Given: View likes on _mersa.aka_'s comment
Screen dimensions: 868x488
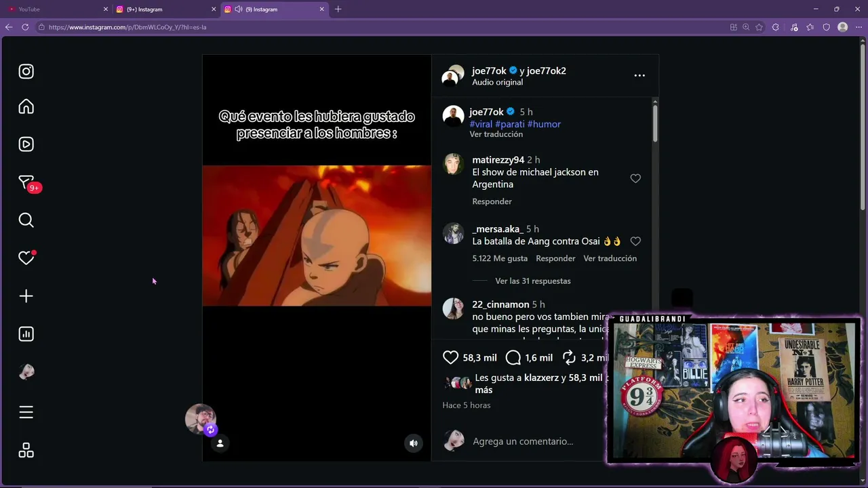Looking at the screenshot, I should (500, 258).
